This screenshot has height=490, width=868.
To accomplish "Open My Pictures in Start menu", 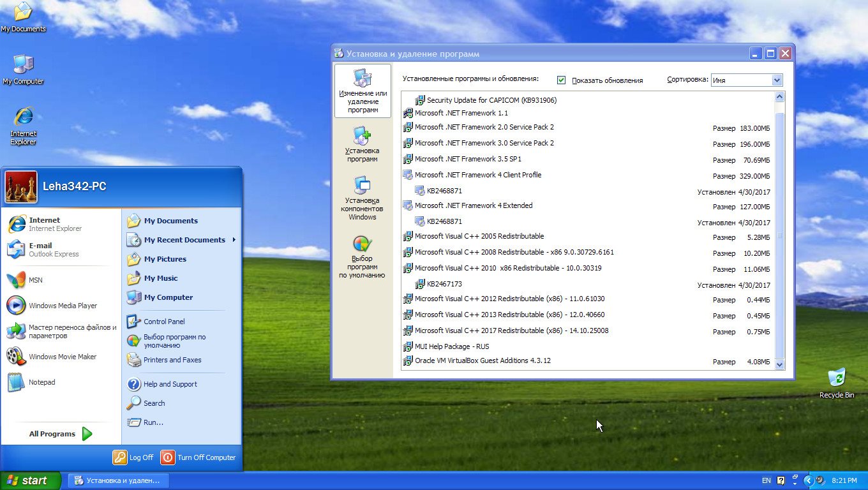I will [181, 259].
